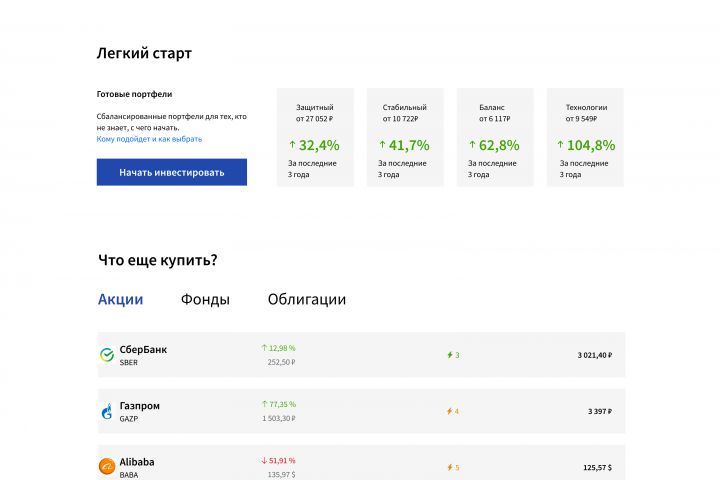Select the Стабильный portfolio card

405,137
